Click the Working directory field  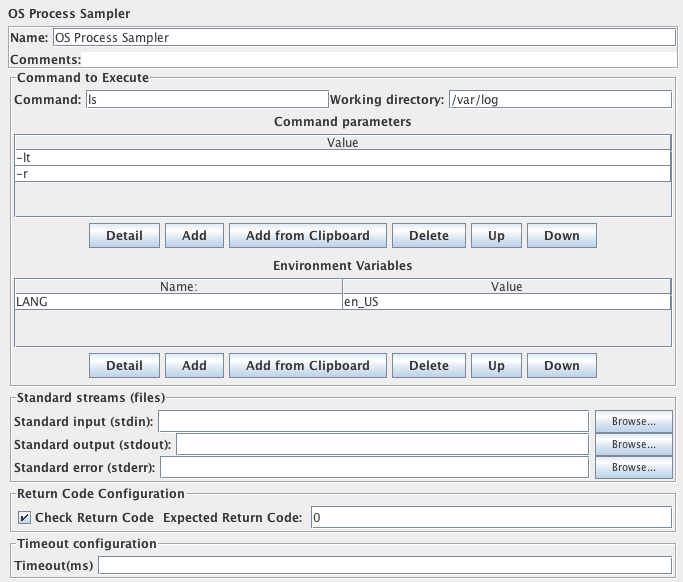[559, 99]
